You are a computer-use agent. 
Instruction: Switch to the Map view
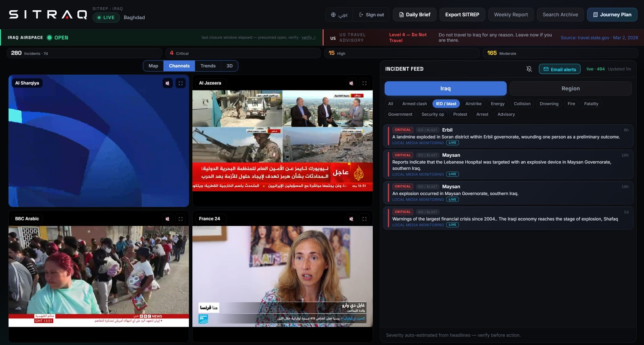pyautogui.click(x=153, y=66)
